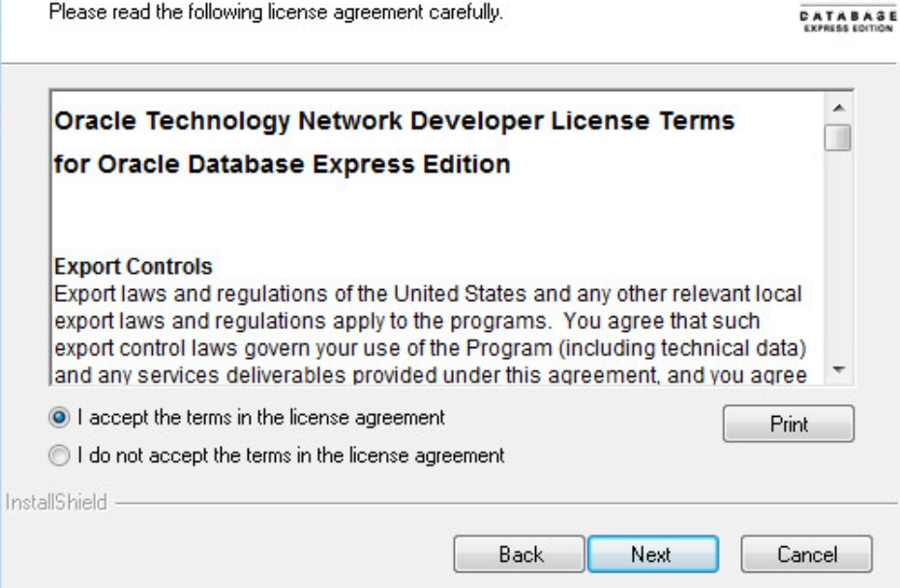
Task: Click the scrollbar track below the thumb
Action: tap(839, 254)
